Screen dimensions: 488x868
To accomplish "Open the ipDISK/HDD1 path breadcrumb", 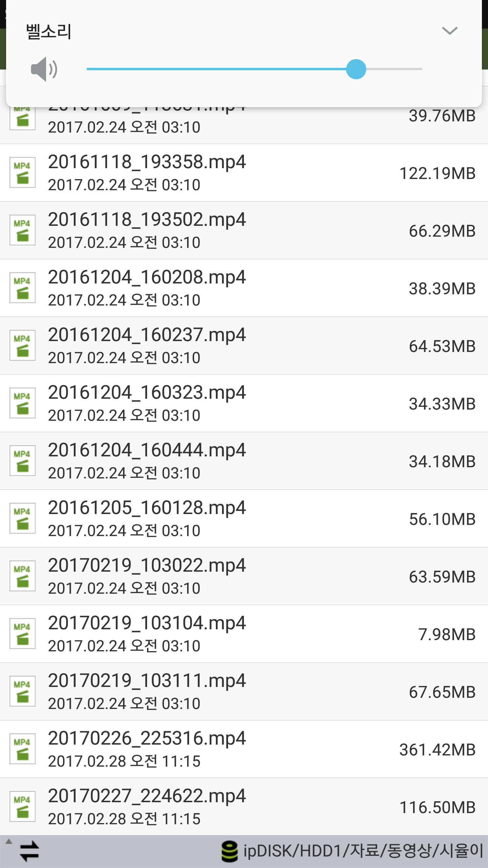I will pyautogui.click(x=363, y=851).
